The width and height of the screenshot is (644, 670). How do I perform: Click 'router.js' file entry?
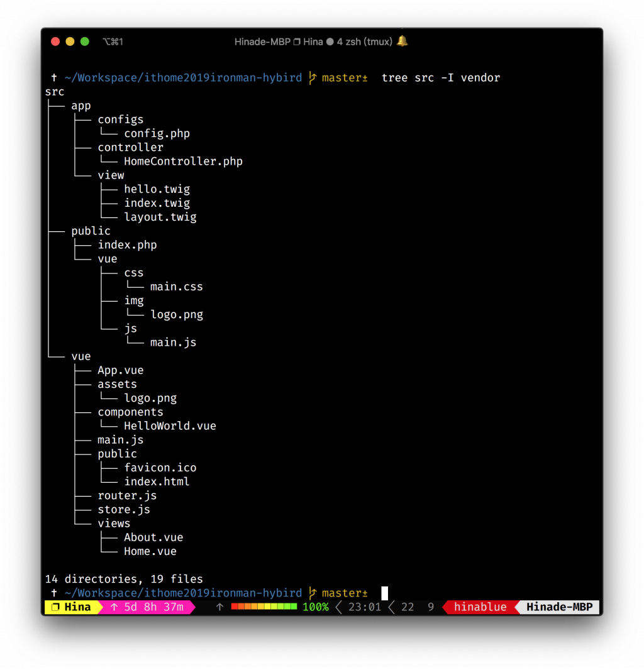[128, 496]
